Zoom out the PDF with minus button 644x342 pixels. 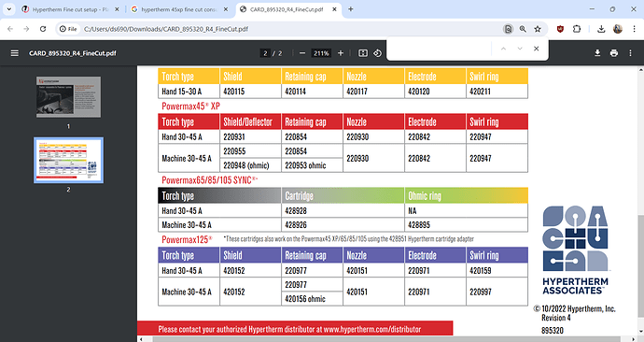pos(302,53)
